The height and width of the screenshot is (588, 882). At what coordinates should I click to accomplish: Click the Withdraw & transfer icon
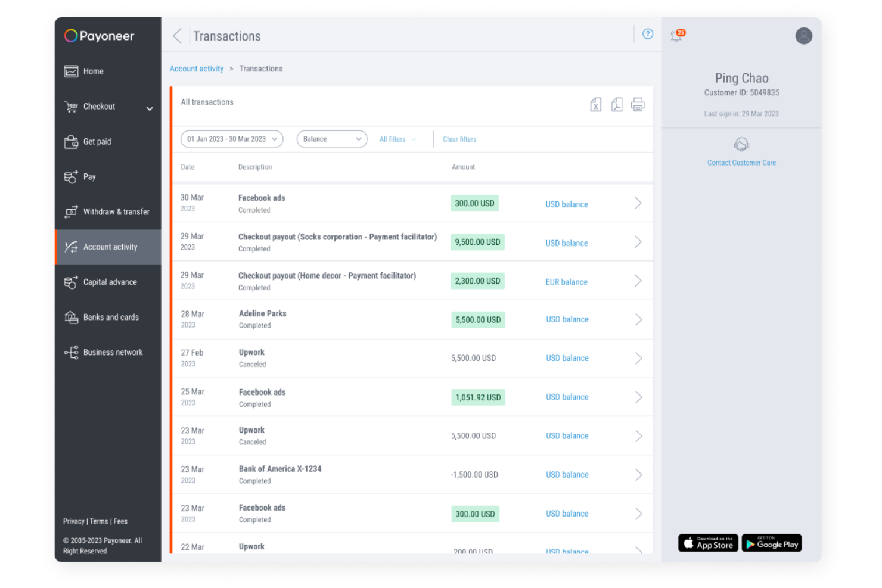point(71,212)
